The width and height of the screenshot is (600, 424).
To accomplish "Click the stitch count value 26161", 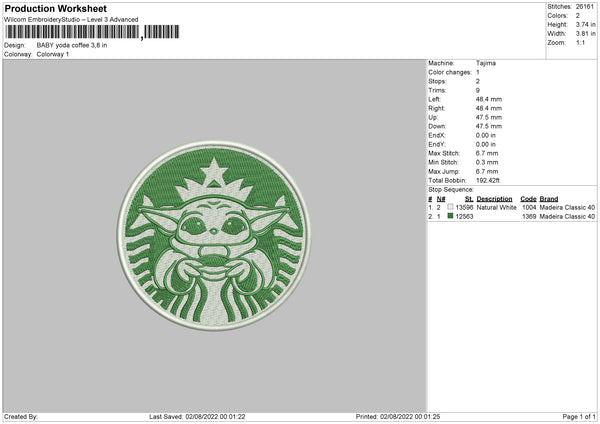I will click(585, 7).
